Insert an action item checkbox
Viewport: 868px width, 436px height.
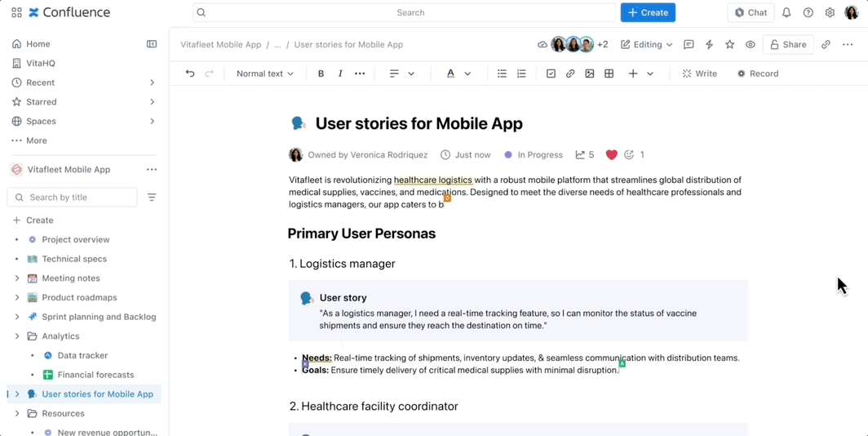point(551,73)
